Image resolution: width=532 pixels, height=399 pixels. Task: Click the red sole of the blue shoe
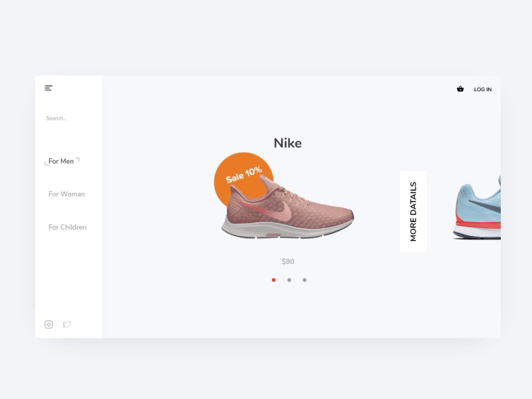pos(478,223)
